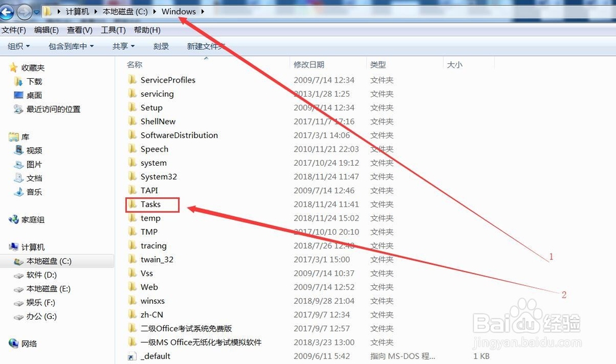This screenshot has width=616, height=364.
Task: Select 收藏夹 star icon in sidebar
Action: pos(14,68)
